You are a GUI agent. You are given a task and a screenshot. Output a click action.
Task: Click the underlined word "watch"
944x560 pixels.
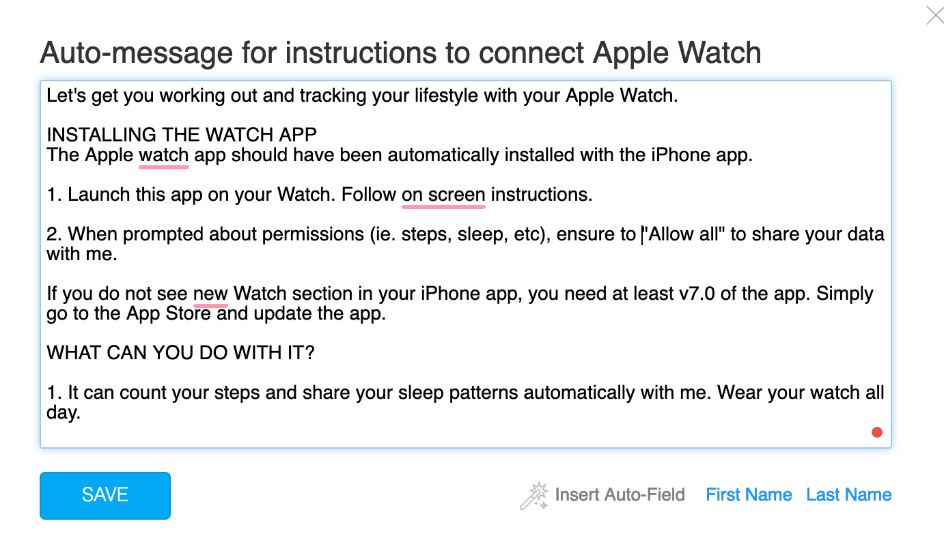(x=164, y=155)
